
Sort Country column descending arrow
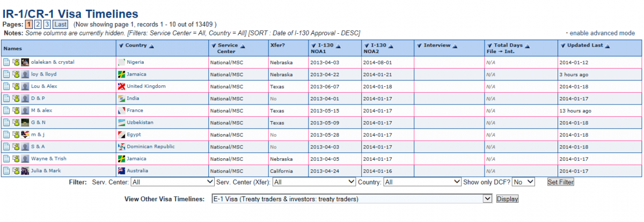(121, 46)
